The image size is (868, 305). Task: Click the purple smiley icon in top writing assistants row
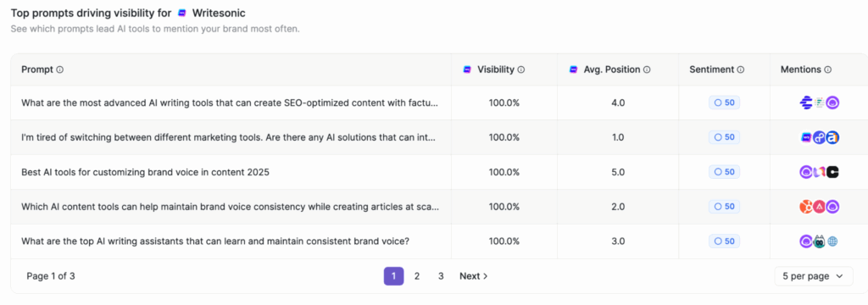coord(807,241)
